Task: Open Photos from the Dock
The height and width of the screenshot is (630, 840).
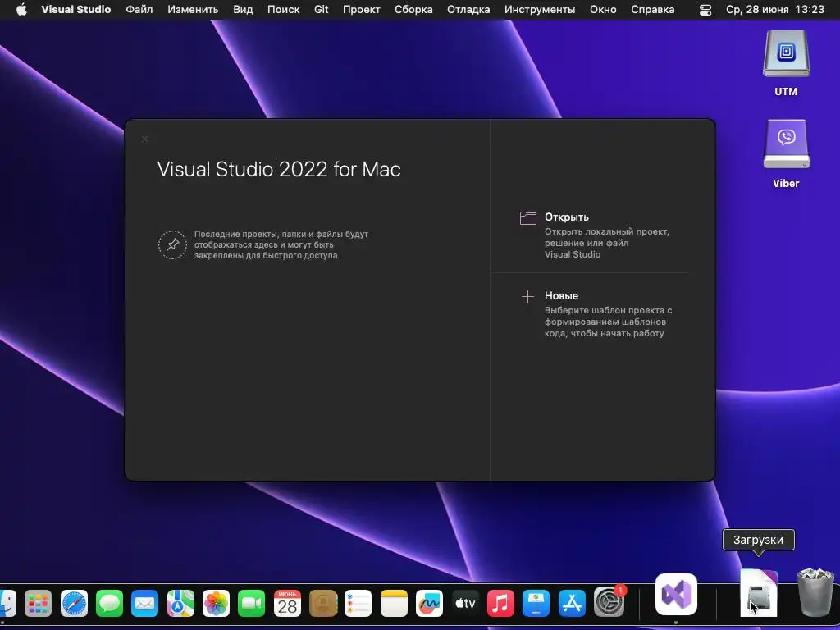Action: tap(216, 604)
